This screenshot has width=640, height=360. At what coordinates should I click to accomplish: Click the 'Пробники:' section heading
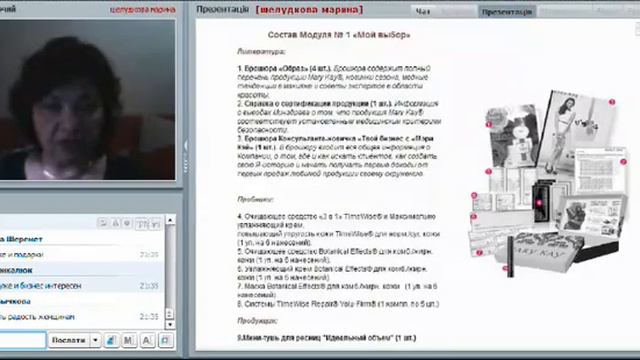point(256,199)
